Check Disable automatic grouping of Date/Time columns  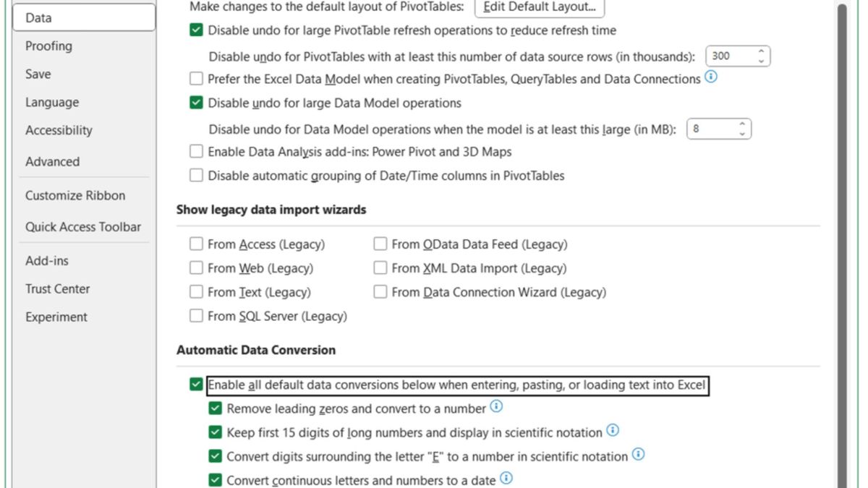(x=196, y=175)
